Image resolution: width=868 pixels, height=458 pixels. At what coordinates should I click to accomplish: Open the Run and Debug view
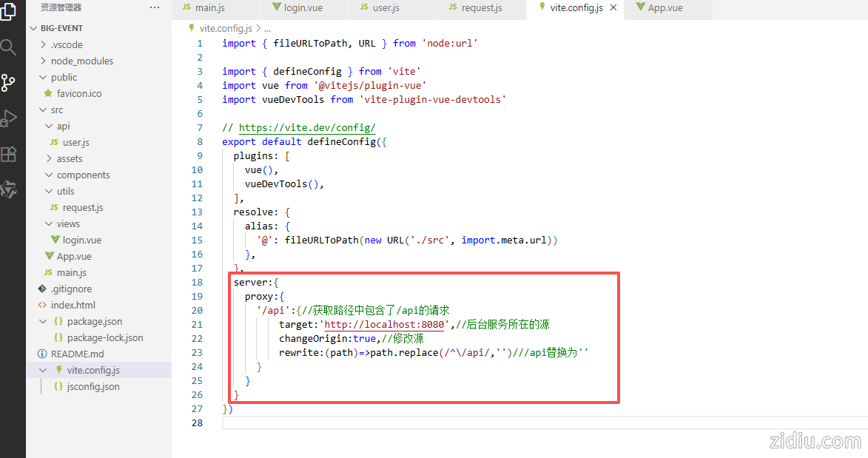(x=8, y=118)
